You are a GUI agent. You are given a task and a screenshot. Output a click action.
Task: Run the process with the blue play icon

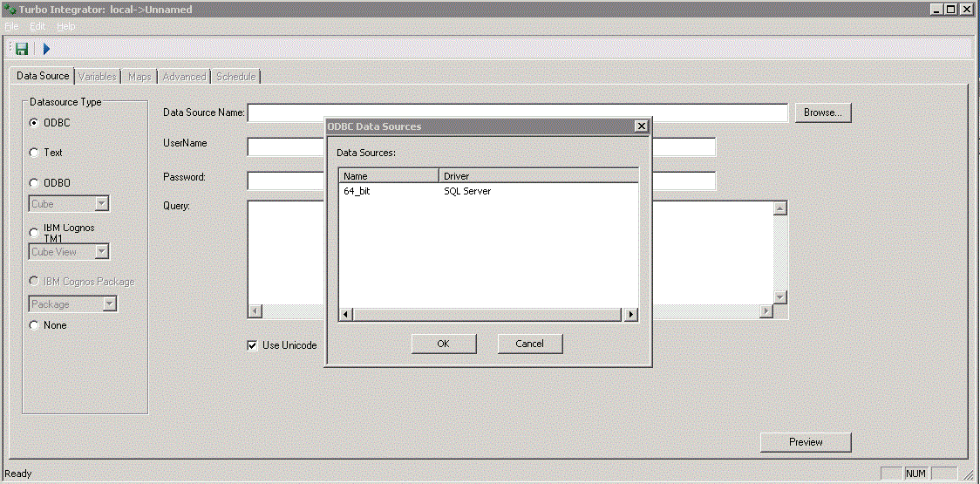click(46, 48)
